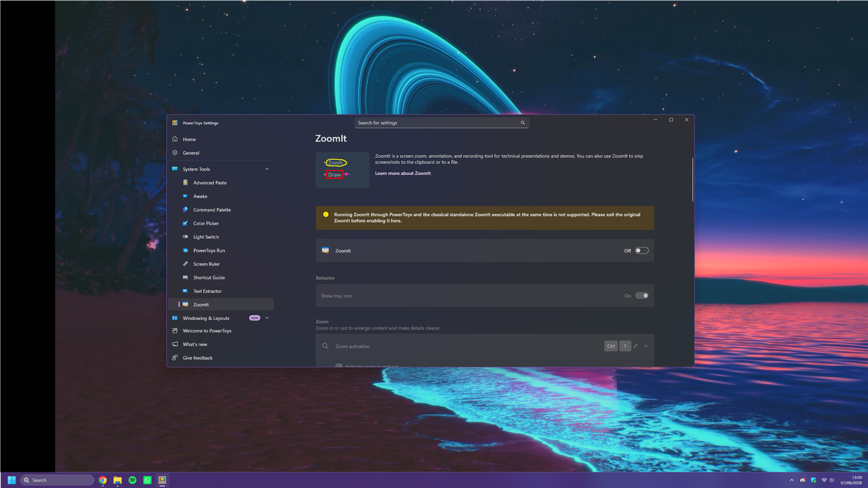
Task: Edit the Zoom activation shortcut with pencil
Action: click(x=635, y=346)
